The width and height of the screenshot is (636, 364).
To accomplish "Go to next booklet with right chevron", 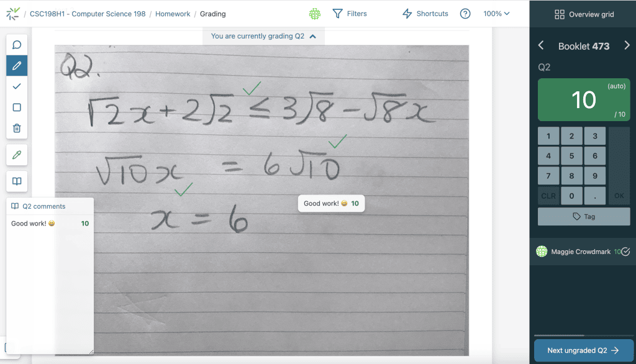I will point(627,45).
